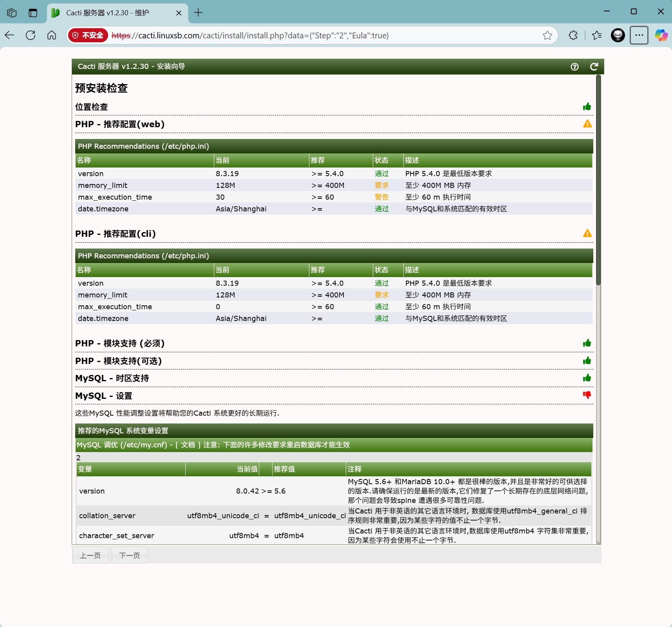Click thumbs-down icon beside MySQL 设置
Viewport: 672px width, 627px height.
tap(587, 395)
